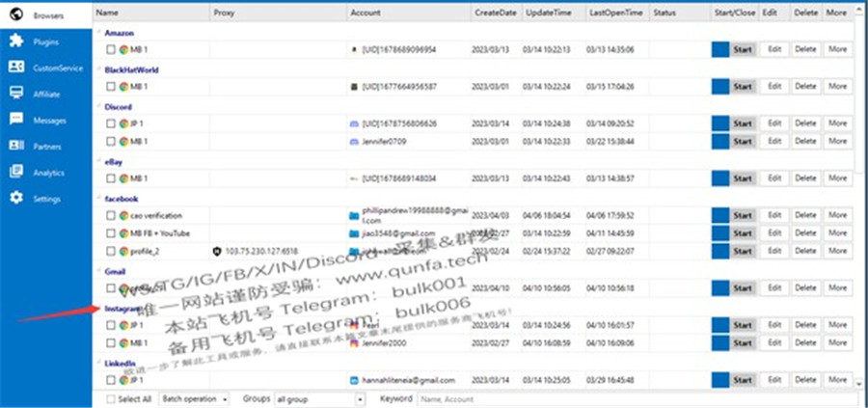Delete the LinkedIn JP 1 profile
This screenshot has height=408, width=868.
coord(805,380)
